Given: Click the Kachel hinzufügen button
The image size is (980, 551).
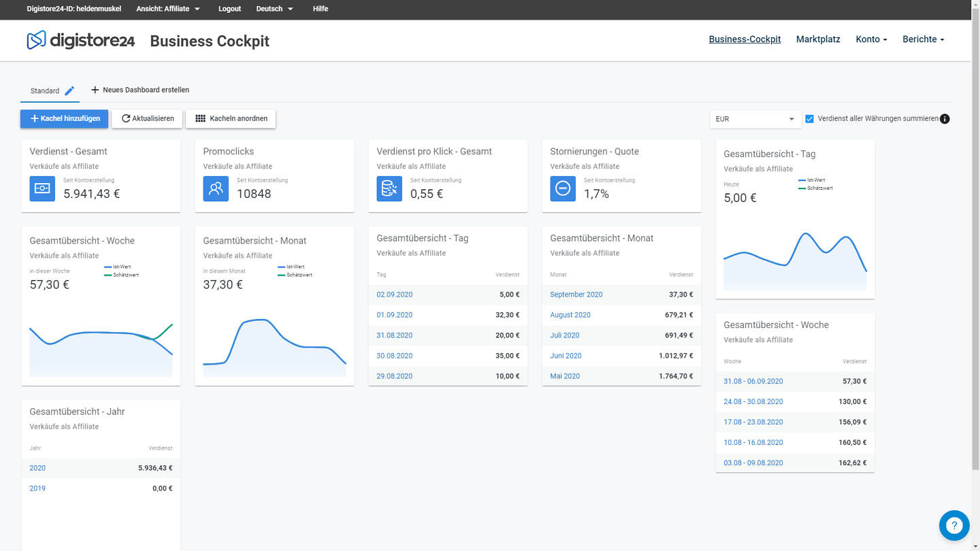Looking at the screenshot, I should pyautogui.click(x=65, y=118).
